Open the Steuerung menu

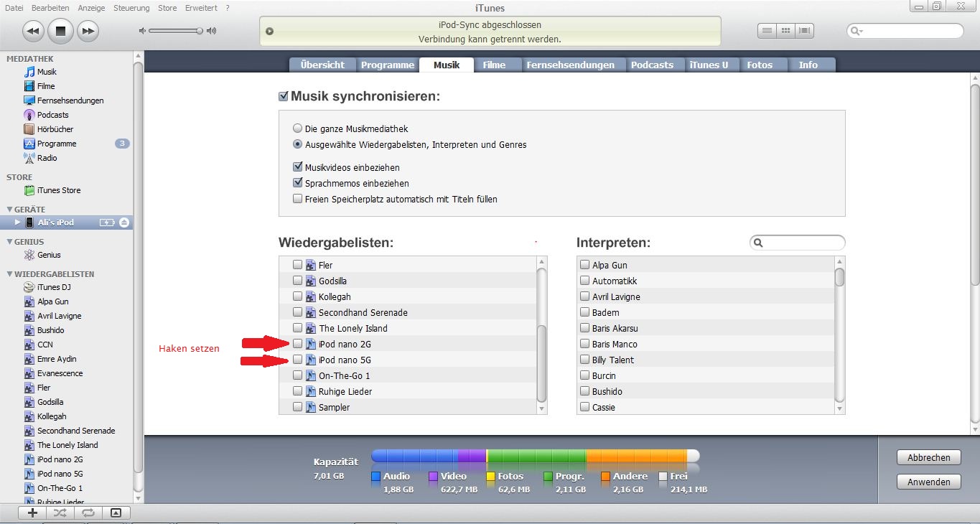131,8
